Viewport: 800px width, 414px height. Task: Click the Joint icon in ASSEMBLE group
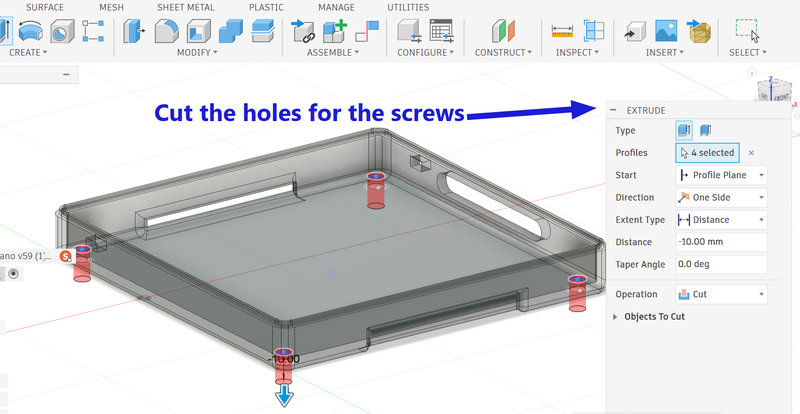pos(367,31)
